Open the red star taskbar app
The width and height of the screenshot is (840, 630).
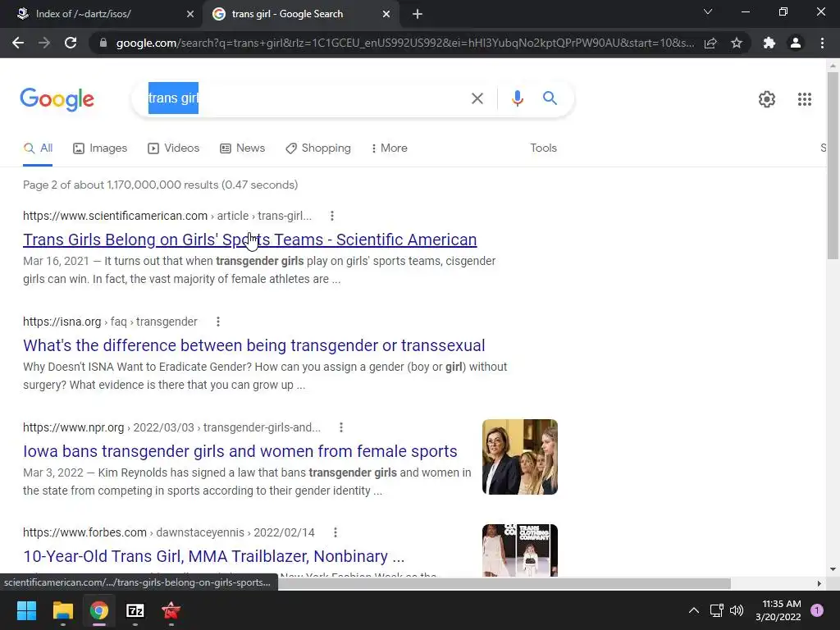click(171, 610)
